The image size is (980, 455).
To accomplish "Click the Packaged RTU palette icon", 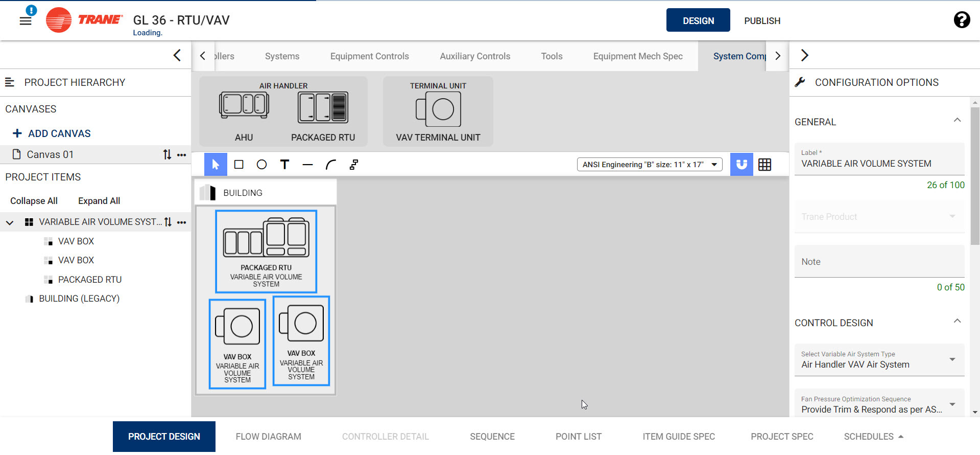I will tap(323, 108).
